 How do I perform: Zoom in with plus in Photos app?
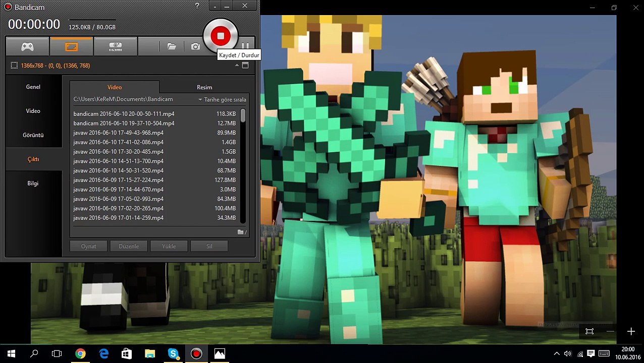[631, 331]
